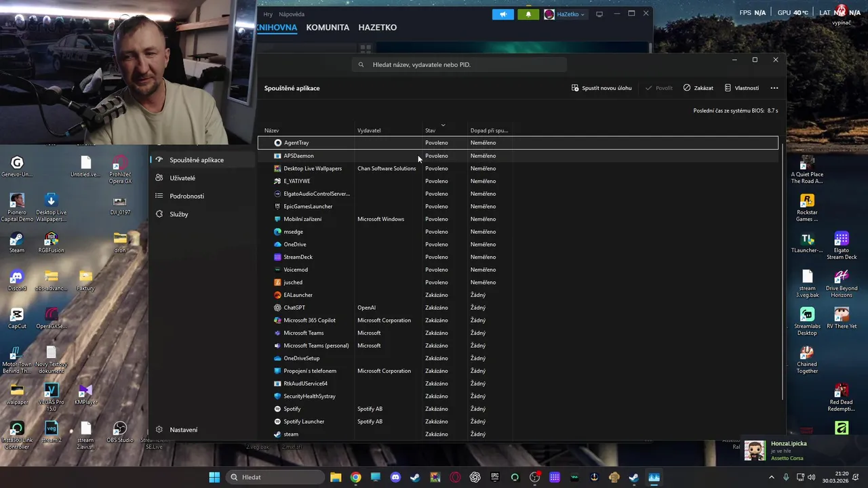Select the AgentTray startup row
868x488 pixels.
coord(518,143)
